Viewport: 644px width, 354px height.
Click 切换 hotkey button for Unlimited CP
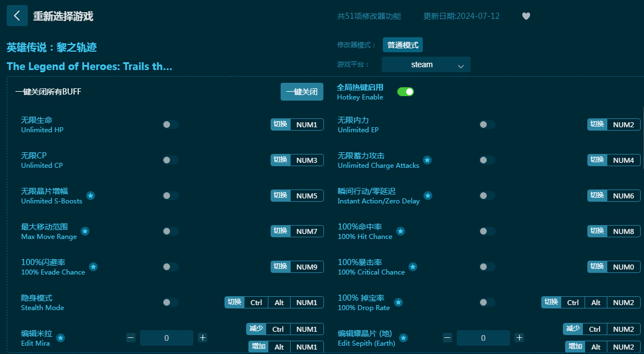281,160
